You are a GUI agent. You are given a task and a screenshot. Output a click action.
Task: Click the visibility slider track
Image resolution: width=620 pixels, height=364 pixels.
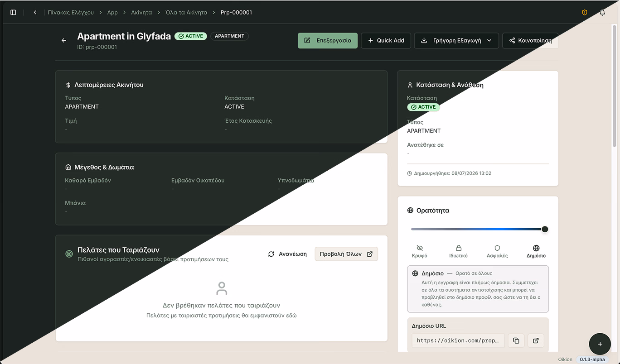[x=478, y=229]
